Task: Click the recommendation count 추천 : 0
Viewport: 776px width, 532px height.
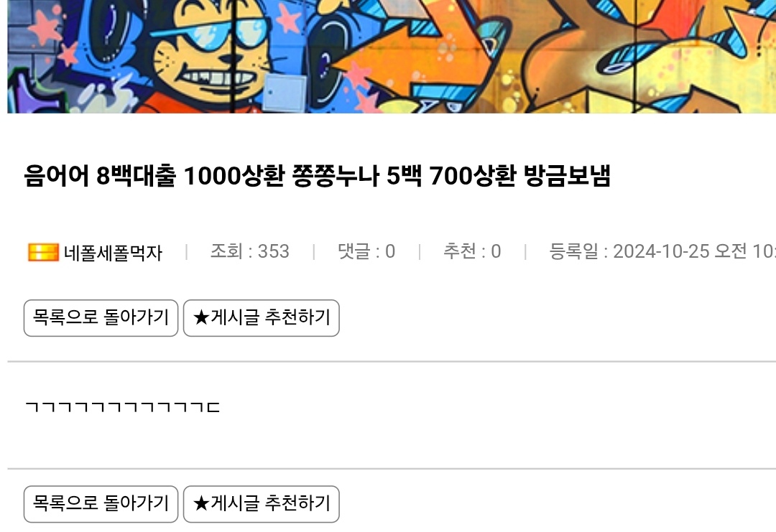Action: [x=472, y=251]
